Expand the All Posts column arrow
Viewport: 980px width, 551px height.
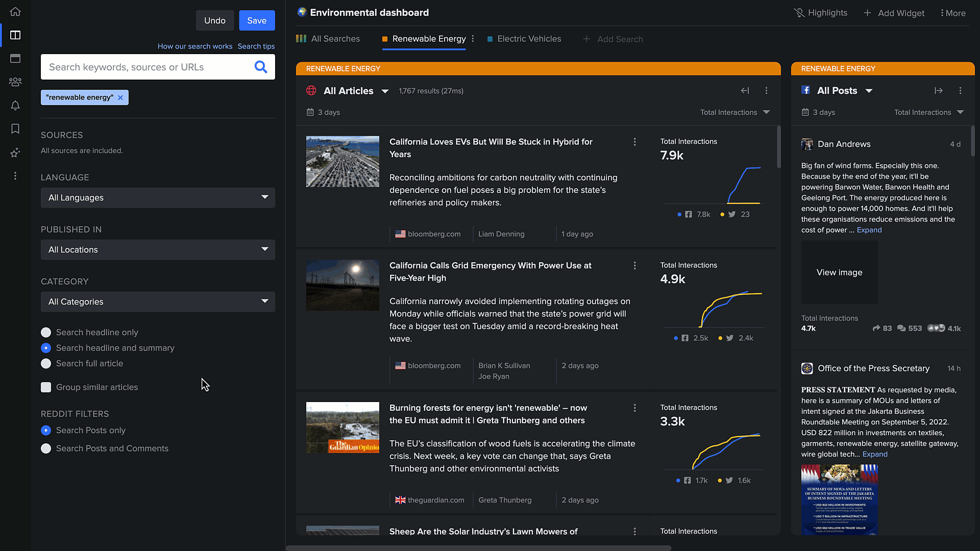point(938,91)
